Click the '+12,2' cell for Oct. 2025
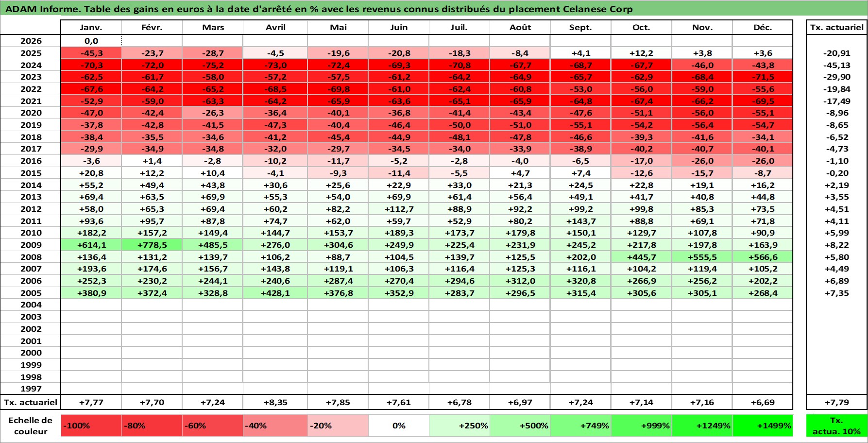This screenshot has width=868, height=443. pyautogui.click(x=642, y=53)
